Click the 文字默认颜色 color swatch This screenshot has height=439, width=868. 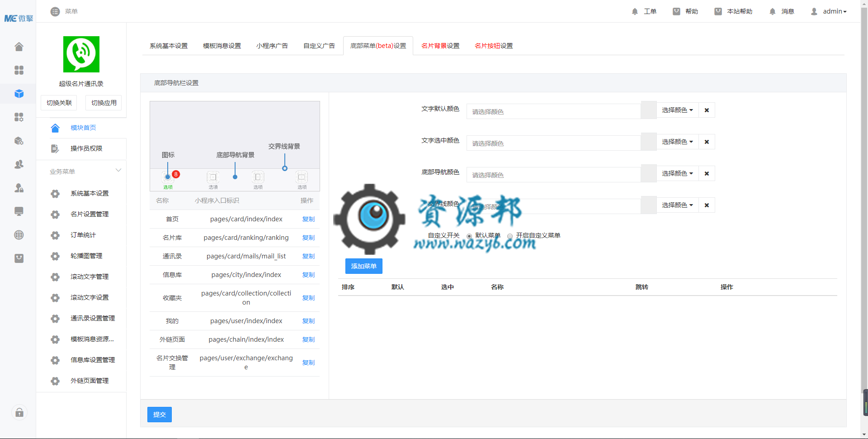pos(649,110)
